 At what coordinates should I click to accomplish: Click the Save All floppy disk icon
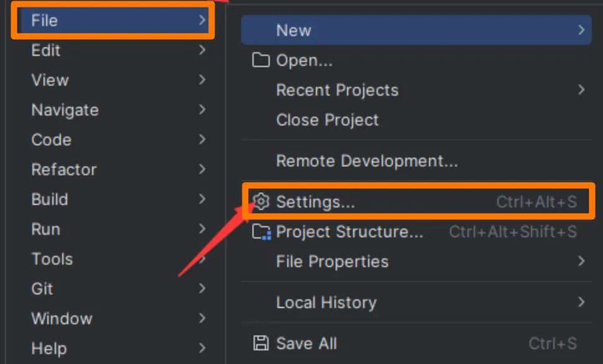pos(260,343)
